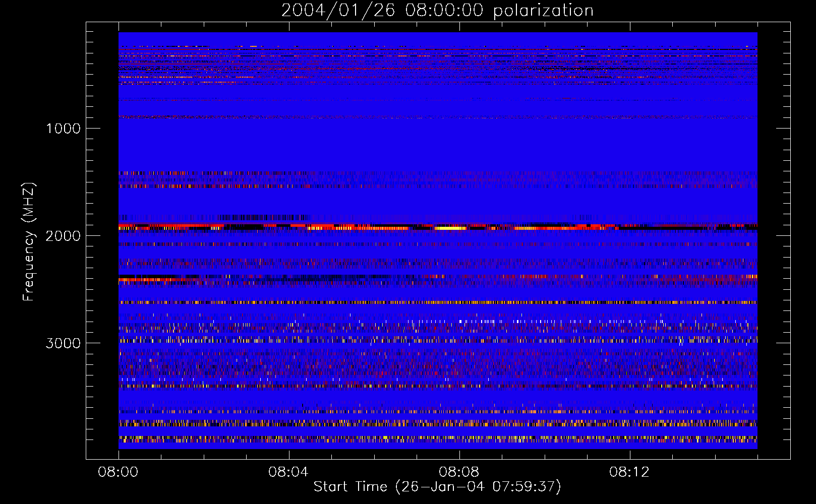Click the '3000' frequency tick label
The height and width of the screenshot is (504, 816).
[x=63, y=343]
